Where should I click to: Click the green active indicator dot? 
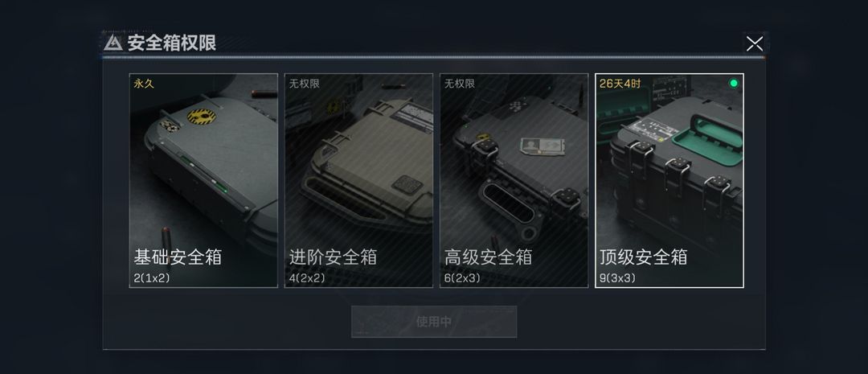(734, 83)
